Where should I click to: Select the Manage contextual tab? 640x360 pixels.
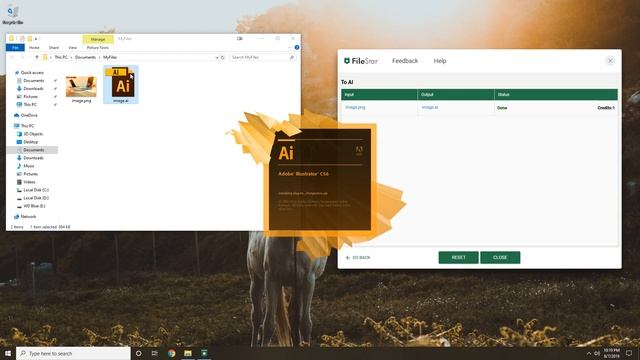click(x=98, y=39)
